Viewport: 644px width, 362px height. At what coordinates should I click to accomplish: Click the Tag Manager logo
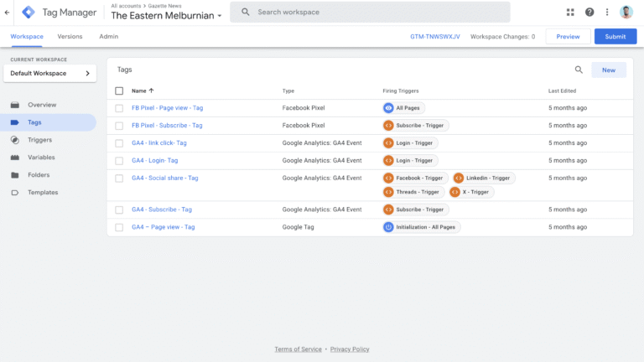pos(29,12)
